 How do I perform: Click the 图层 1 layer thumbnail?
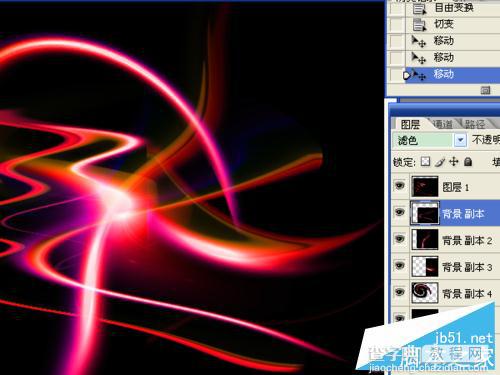(x=425, y=186)
